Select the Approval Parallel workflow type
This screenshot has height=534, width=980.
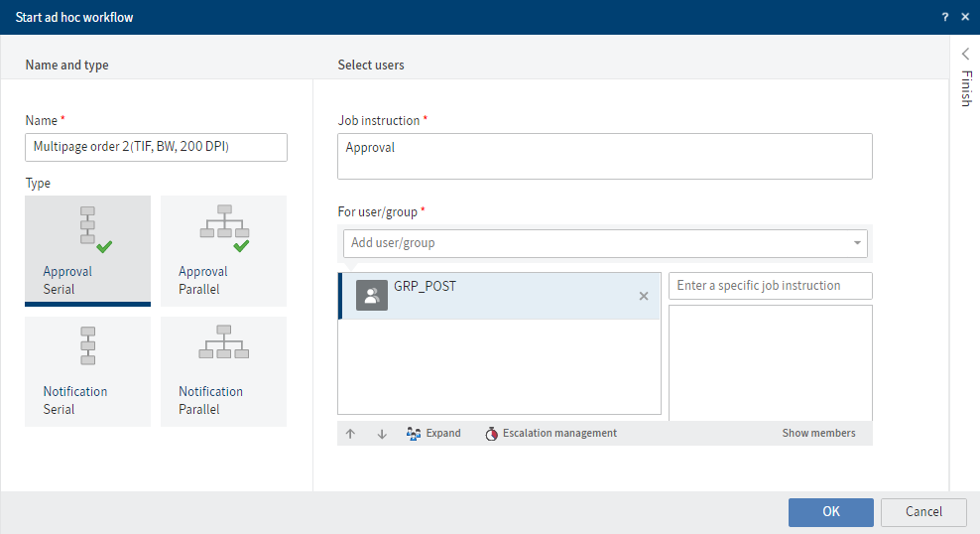pyautogui.click(x=223, y=249)
